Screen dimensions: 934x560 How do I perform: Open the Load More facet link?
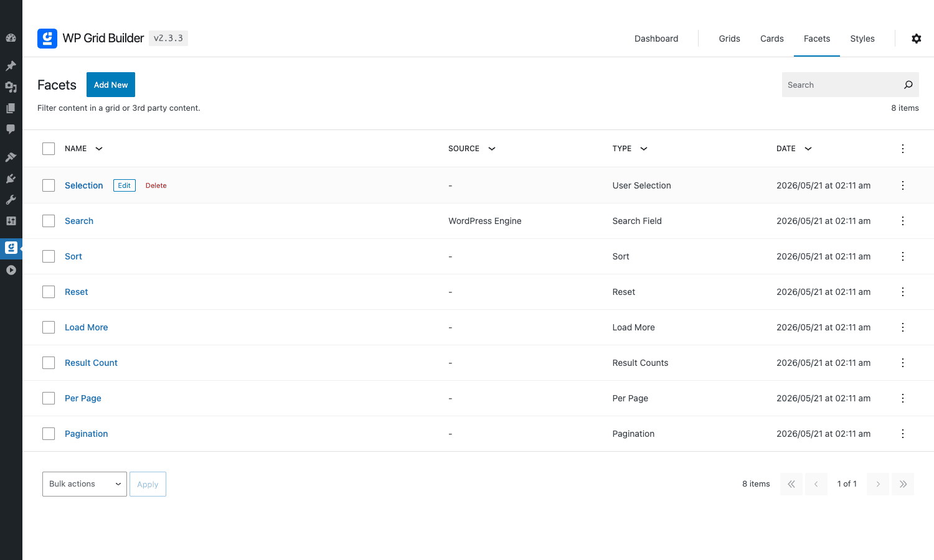pos(87,327)
